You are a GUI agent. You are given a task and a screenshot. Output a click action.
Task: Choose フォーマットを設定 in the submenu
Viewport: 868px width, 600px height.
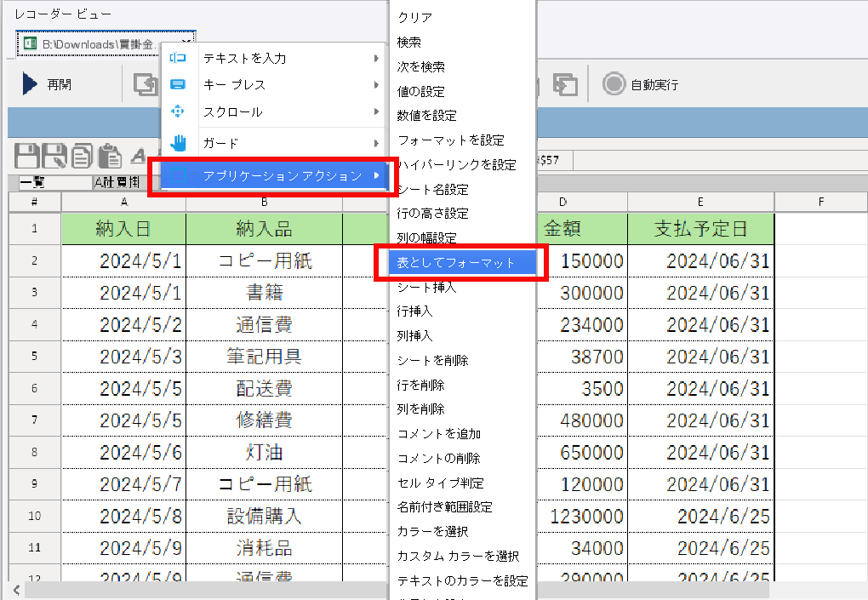click(x=462, y=140)
